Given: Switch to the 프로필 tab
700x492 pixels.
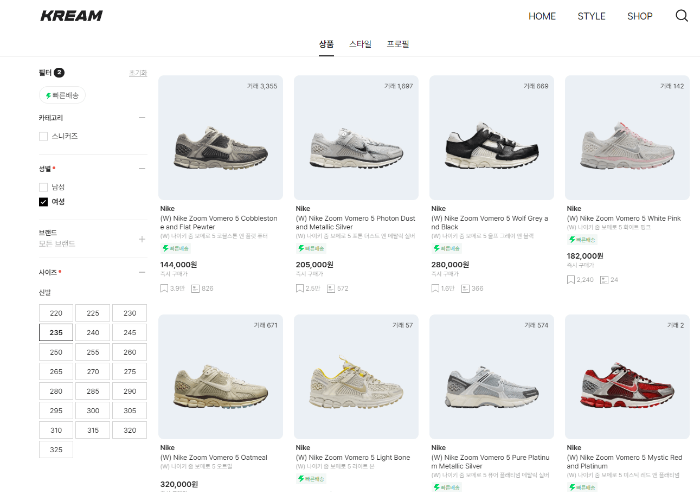Looking at the screenshot, I should coord(398,44).
